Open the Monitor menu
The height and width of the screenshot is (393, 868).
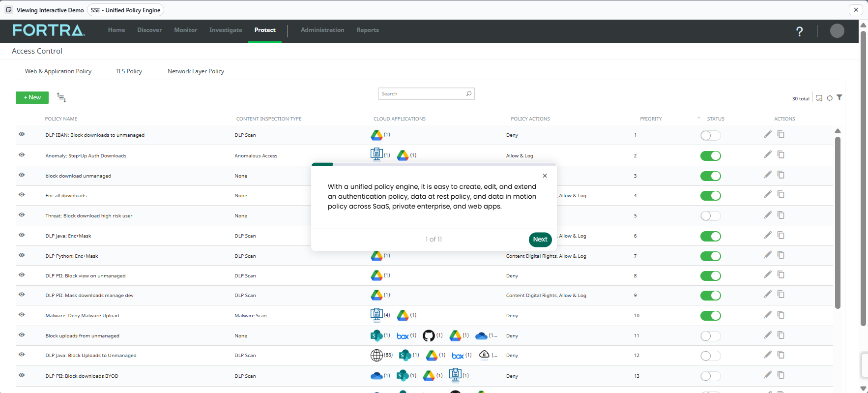point(185,30)
